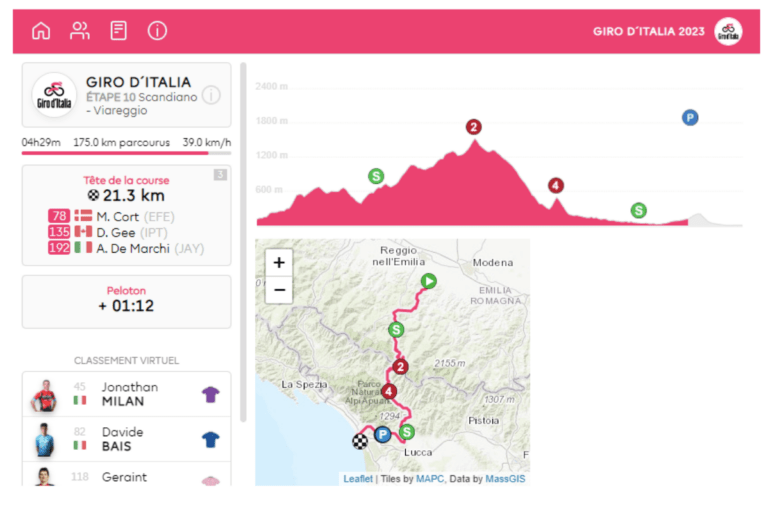Screen dimensions: 768x526
Task: Select the green start marker on map
Action: pos(428,281)
